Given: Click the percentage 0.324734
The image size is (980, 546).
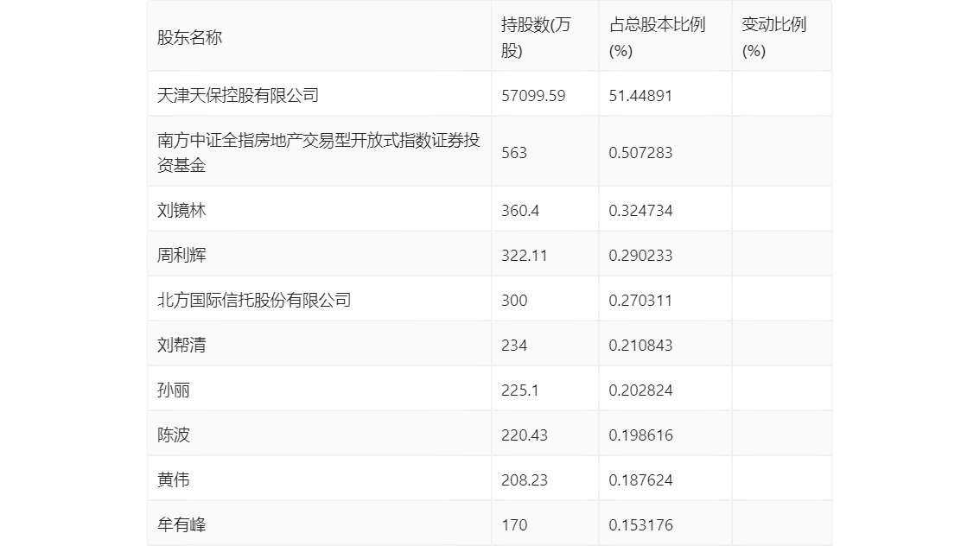Looking at the screenshot, I should (640, 211).
